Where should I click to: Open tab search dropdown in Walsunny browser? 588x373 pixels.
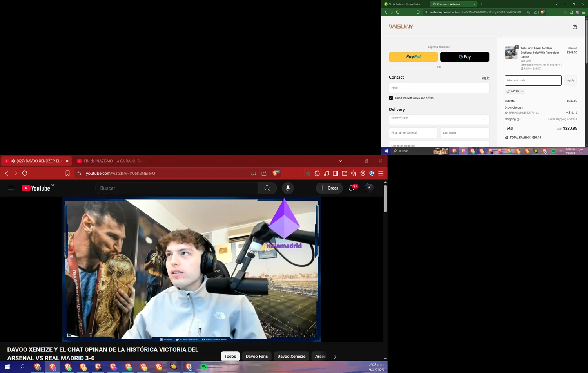[x=557, y=4]
